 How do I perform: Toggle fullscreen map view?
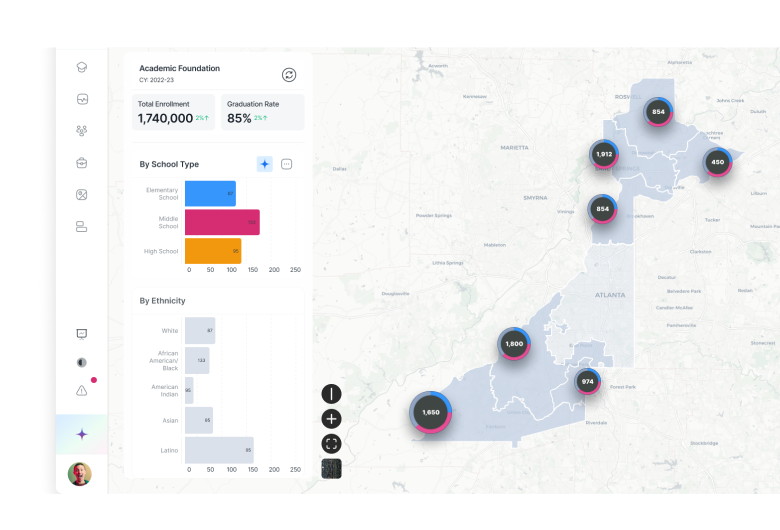click(331, 444)
